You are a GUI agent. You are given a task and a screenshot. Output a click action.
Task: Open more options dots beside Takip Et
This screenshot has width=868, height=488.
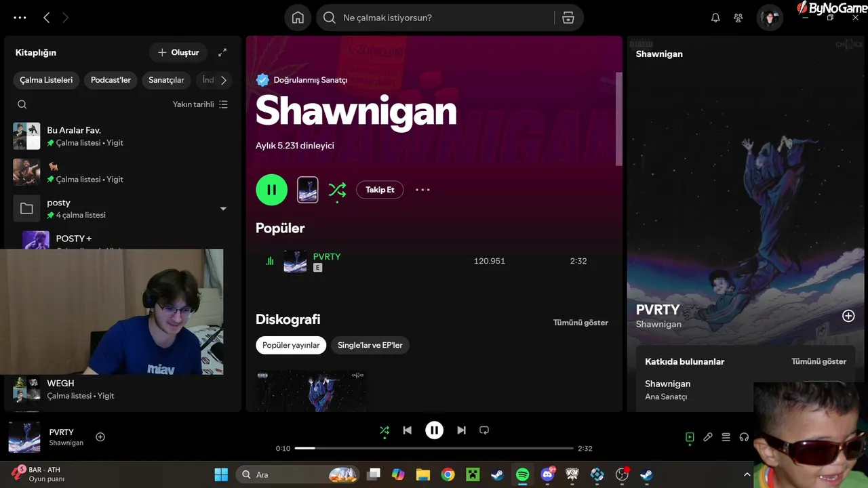tap(422, 190)
